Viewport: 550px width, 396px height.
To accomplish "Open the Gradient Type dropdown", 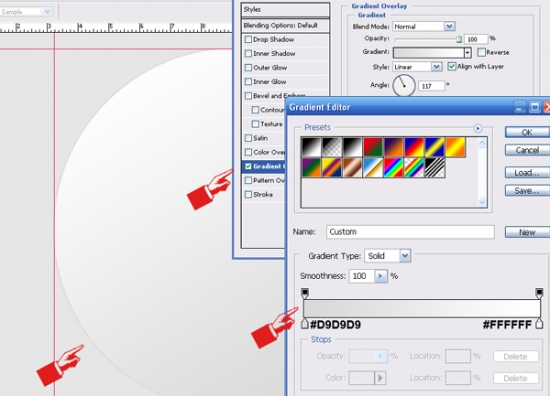I will 405,256.
